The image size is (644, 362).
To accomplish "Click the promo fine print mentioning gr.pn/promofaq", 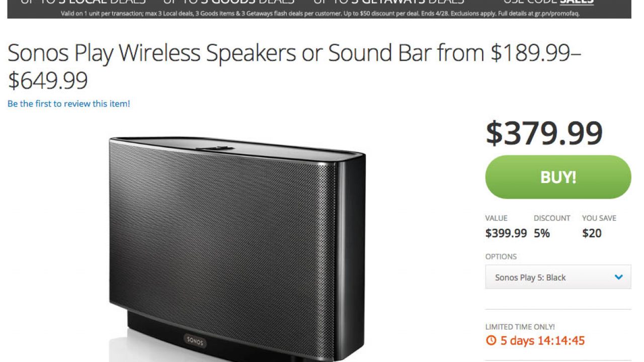I will 320,14.
